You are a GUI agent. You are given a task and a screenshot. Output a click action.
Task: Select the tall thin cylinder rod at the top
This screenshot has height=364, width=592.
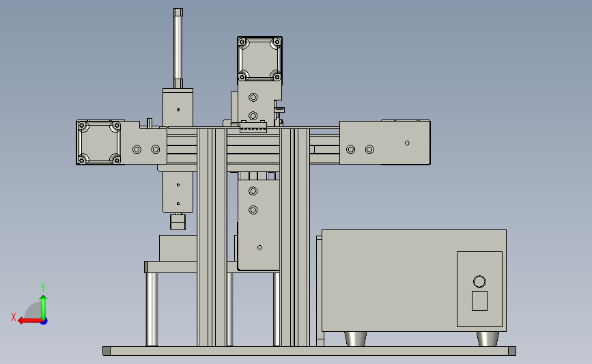[178, 48]
